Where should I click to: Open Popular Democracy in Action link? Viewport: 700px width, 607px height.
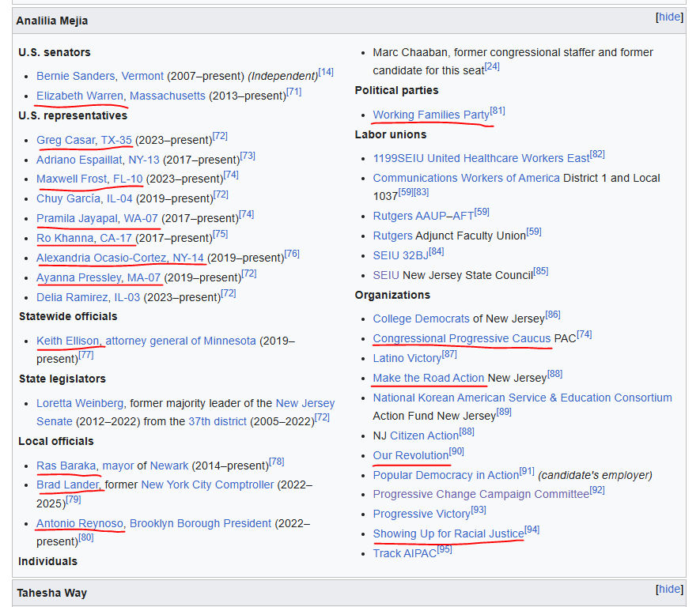(x=446, y=475)
